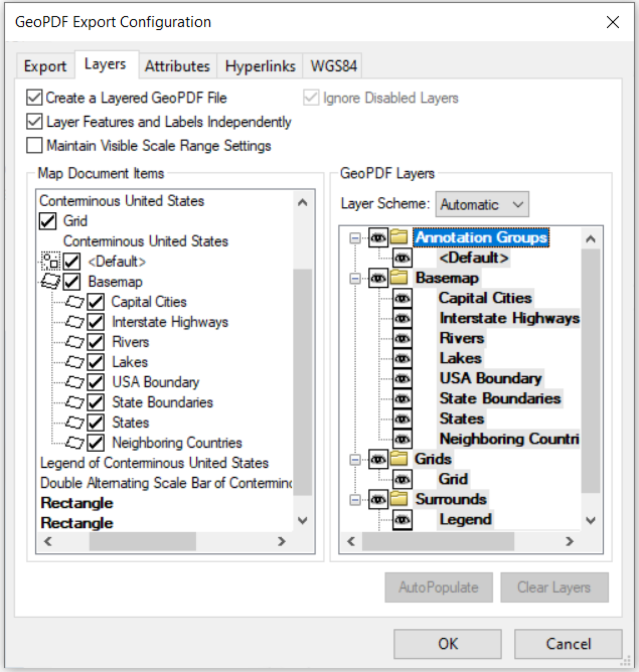Image resolution: width=639 pixels, height=672 pixels.
Task: Uncheck State Boundaries layer checkbox
Action: 96,402
